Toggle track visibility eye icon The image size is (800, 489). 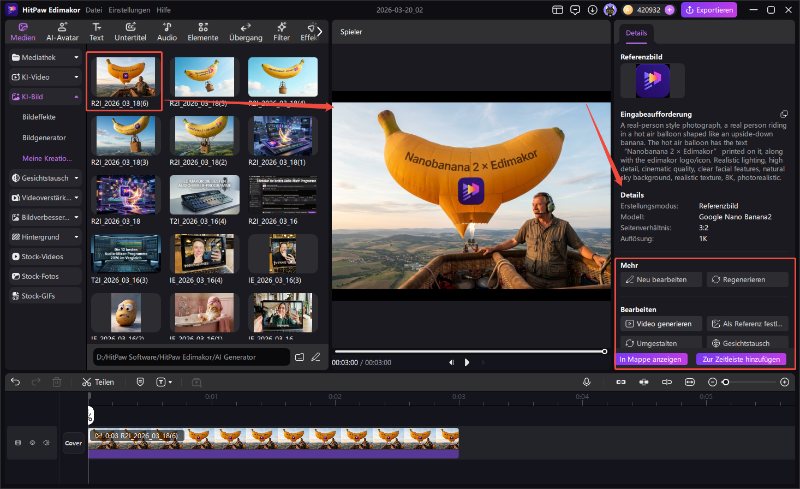pyautogui.click(x=32, y=442)
